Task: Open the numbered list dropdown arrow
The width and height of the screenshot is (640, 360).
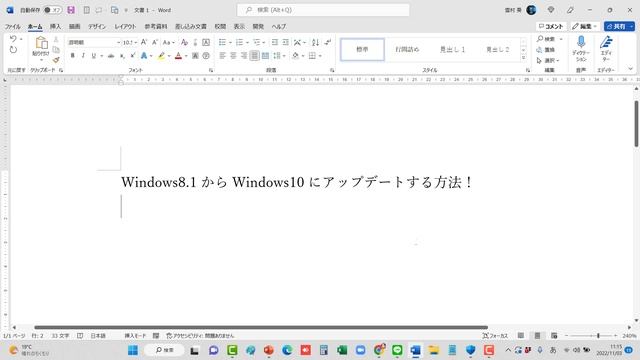Action: pos(247,42)
